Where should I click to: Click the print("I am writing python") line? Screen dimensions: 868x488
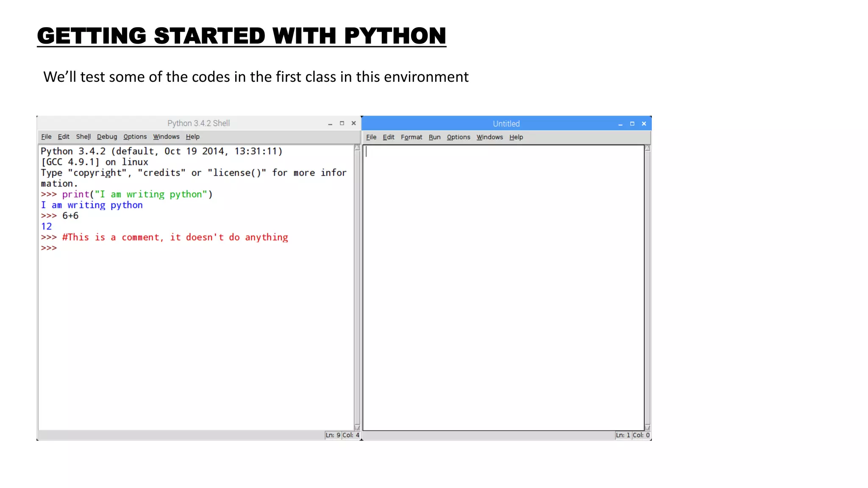click(127, 194)
